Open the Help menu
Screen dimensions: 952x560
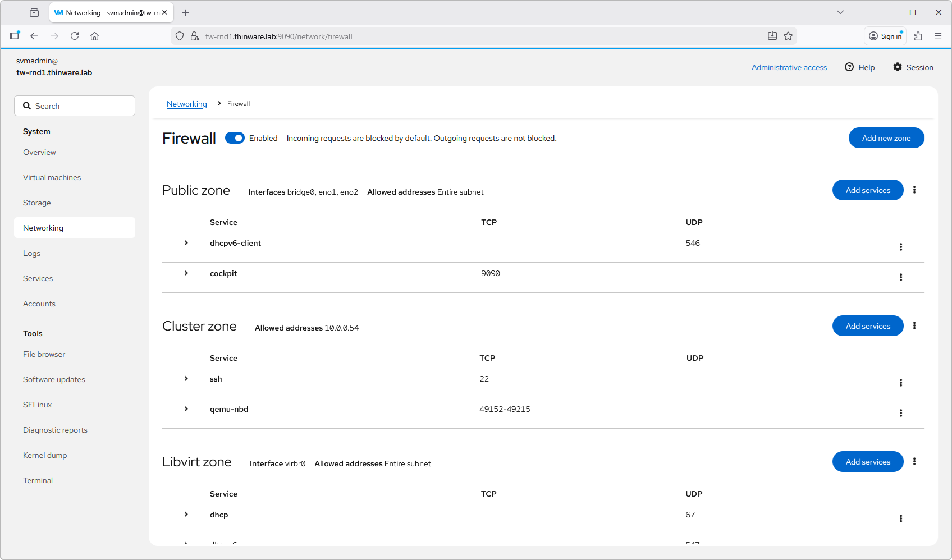tap(860, 67)
